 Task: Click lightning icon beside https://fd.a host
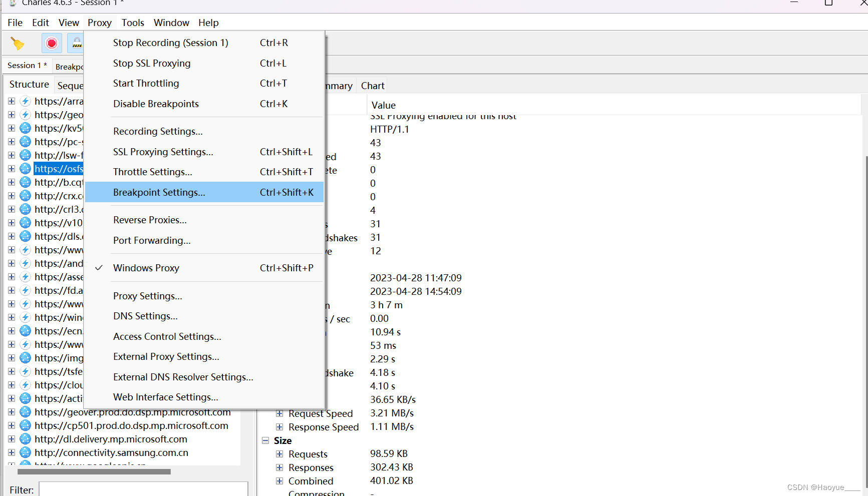point(25,290)
